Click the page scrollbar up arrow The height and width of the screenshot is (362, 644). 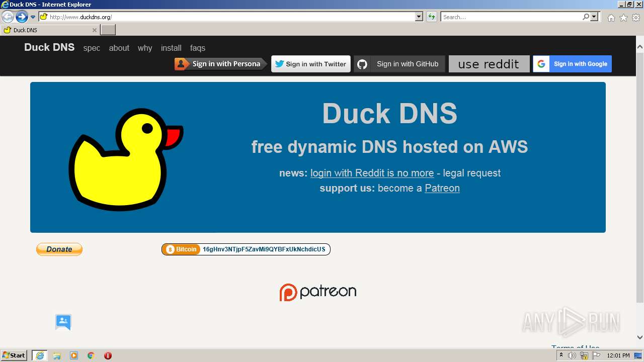click(640, 47)
